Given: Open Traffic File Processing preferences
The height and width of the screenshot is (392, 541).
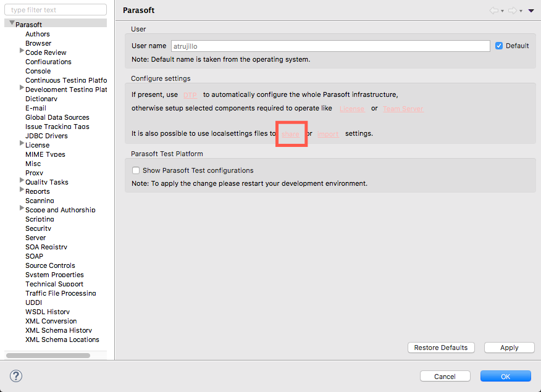Looking at the screenshot, I should coord(61,293).
